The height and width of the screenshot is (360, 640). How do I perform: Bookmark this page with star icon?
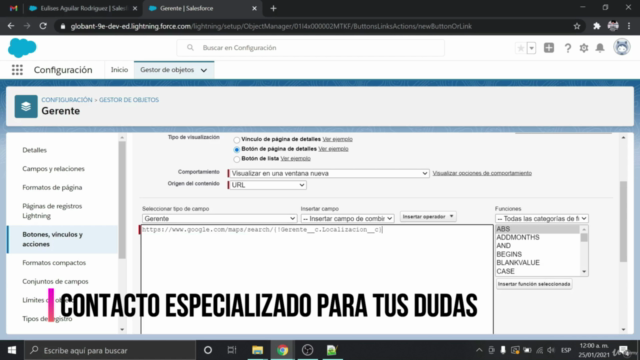point(577,26)
